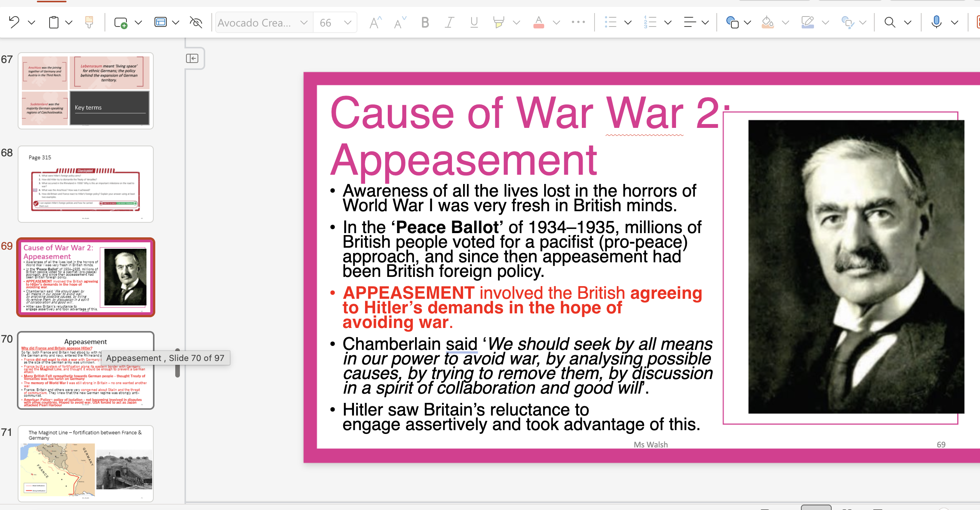Expand the text alignment dropdown
Screen dimensions: 980x510
[705, 23]
